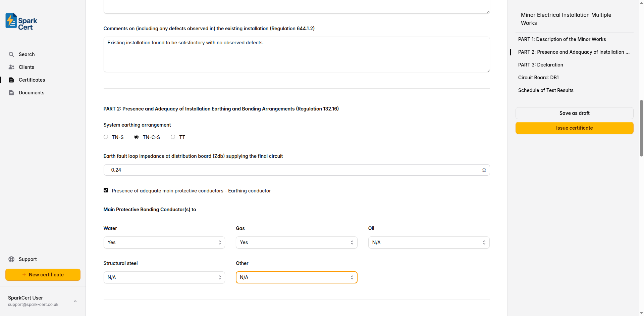Select the Clients sidebar icon
Screen dimensions: 644x316
[11, 67]
